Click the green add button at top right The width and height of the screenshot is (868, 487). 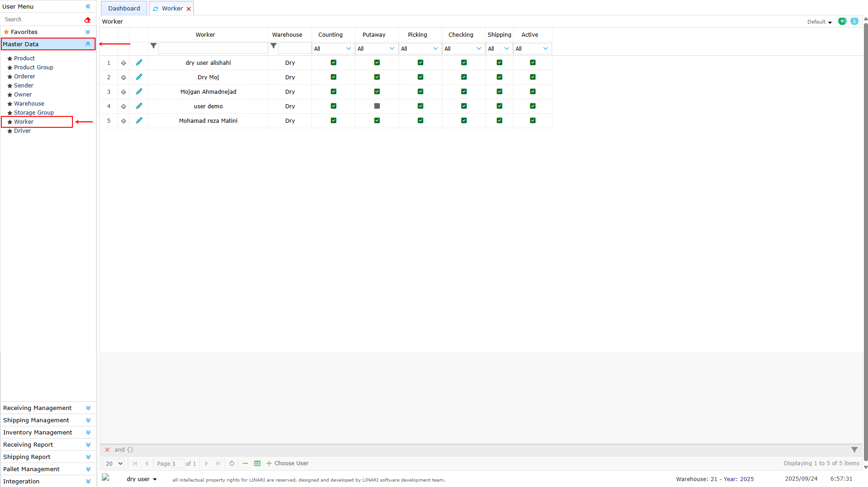[x=842, y=21]
